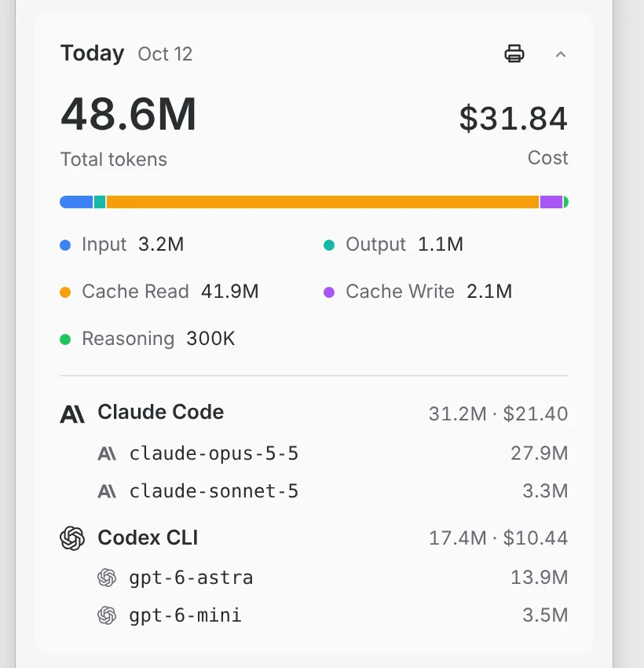
Task: Click the orange Cache Read legend dot
Action: point(65,292)
